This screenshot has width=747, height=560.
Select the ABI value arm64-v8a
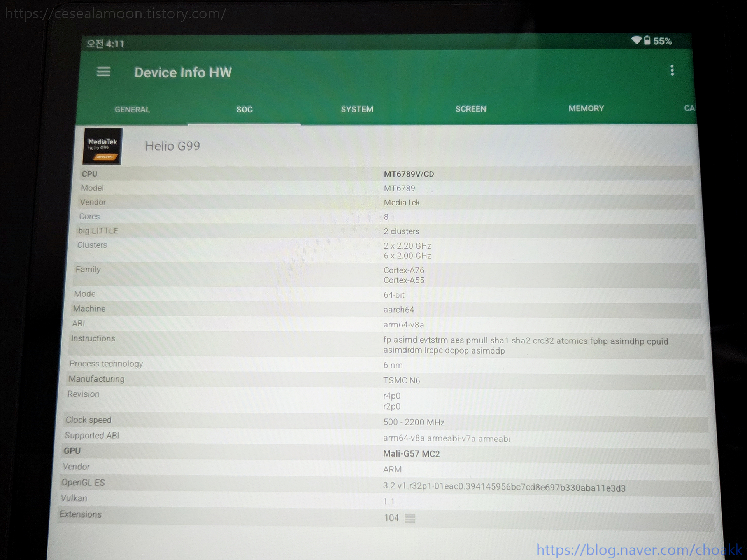tap(403, 325)
